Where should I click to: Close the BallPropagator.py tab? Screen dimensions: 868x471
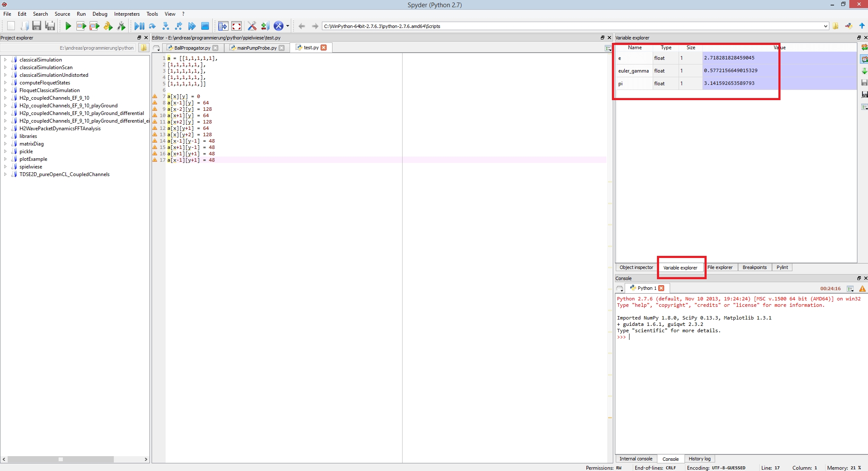(x=216, y=48)
